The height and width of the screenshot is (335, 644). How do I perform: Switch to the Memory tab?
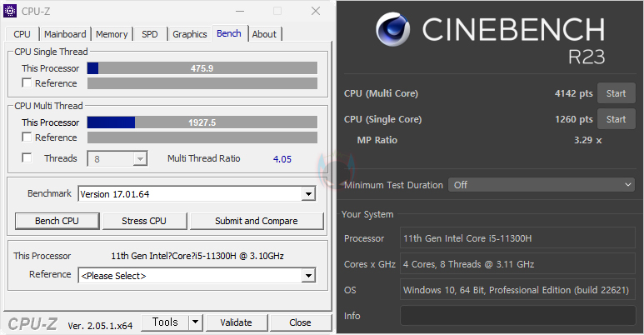click(x=112, y=34)
